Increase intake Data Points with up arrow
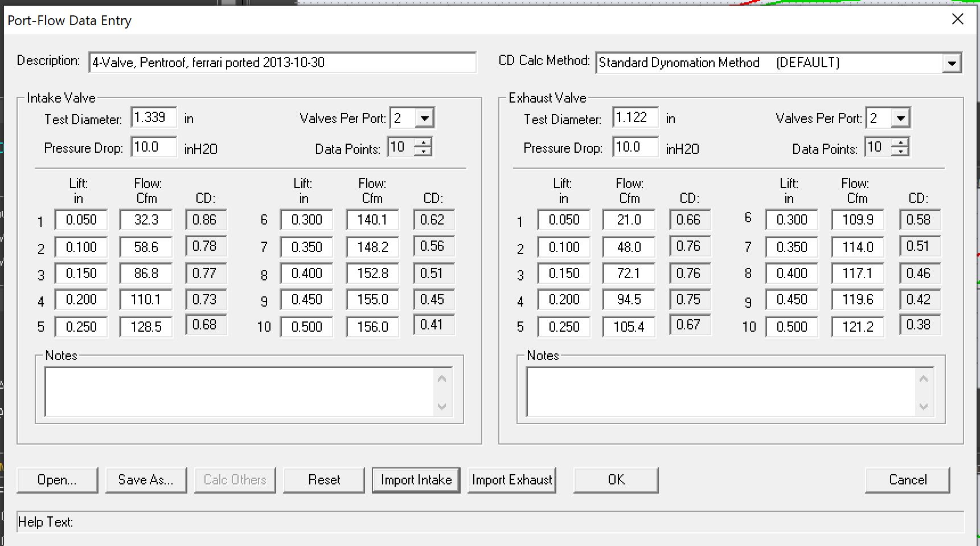The height and width of the screenshot is (546, 980). [x=423, y=142]
